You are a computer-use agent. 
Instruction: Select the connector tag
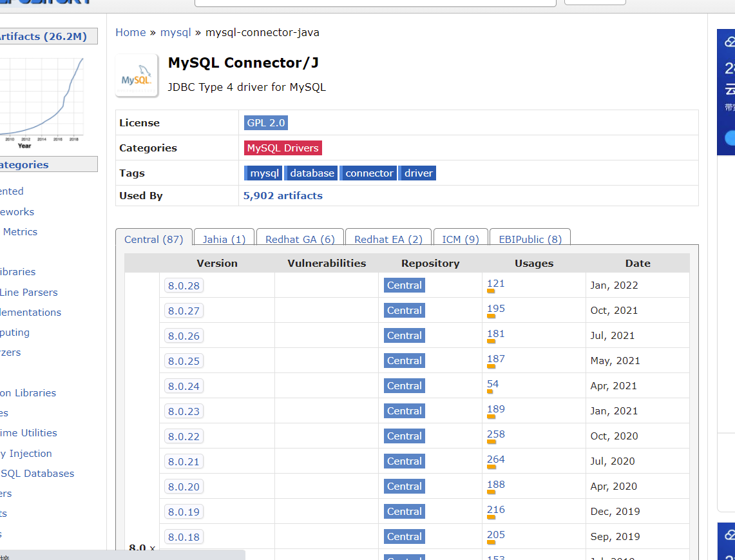[x=368, y=173]
